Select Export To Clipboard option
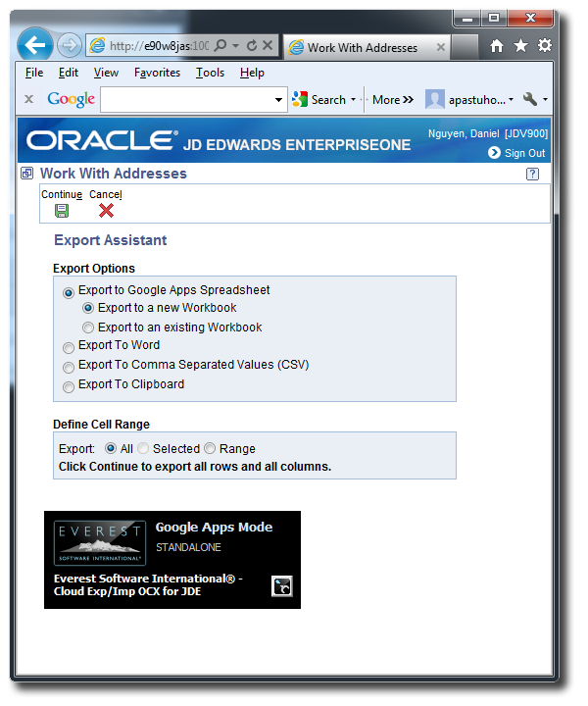Image resolution: width=588 pixels, height=706 pixels. (69, 387)
